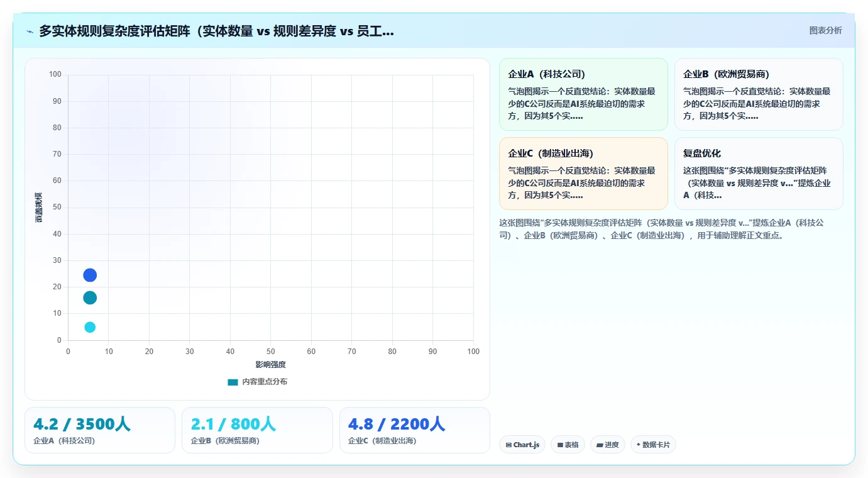Click the 2.1 / 800人 stat value

233,425
